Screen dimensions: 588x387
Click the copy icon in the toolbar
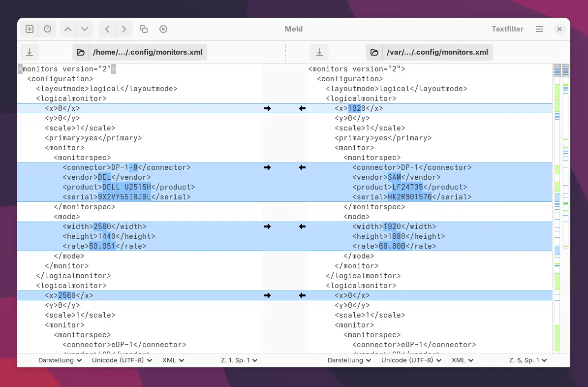144,29
